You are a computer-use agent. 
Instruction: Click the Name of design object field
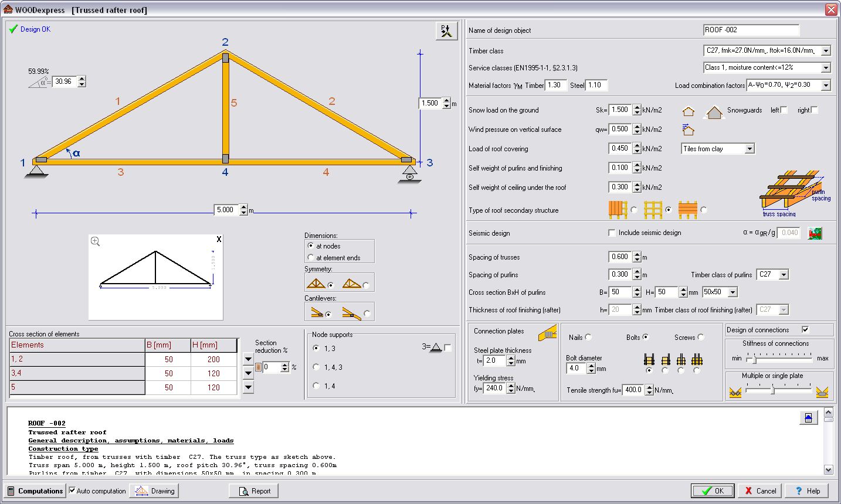(x=751, y=30)
